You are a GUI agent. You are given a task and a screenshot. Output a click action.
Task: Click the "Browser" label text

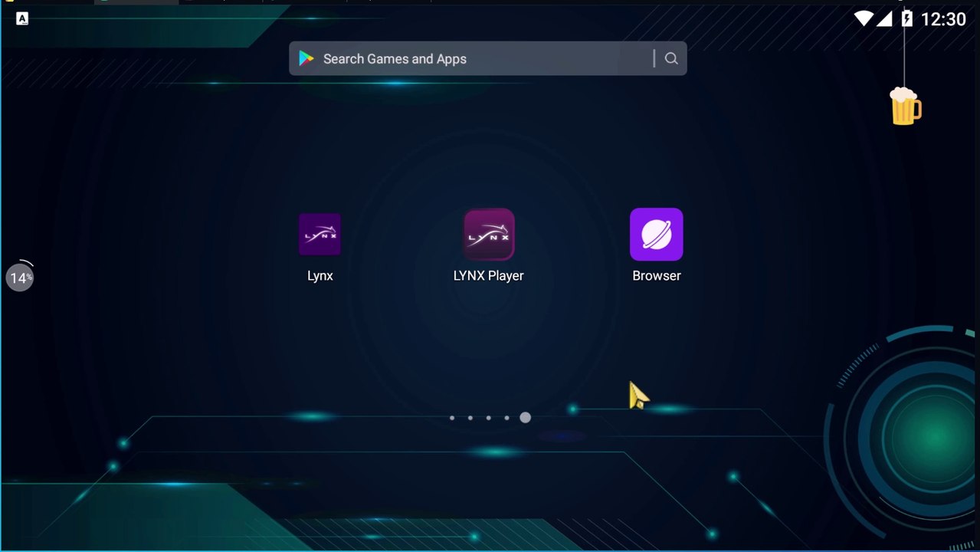tap(657, 276)
